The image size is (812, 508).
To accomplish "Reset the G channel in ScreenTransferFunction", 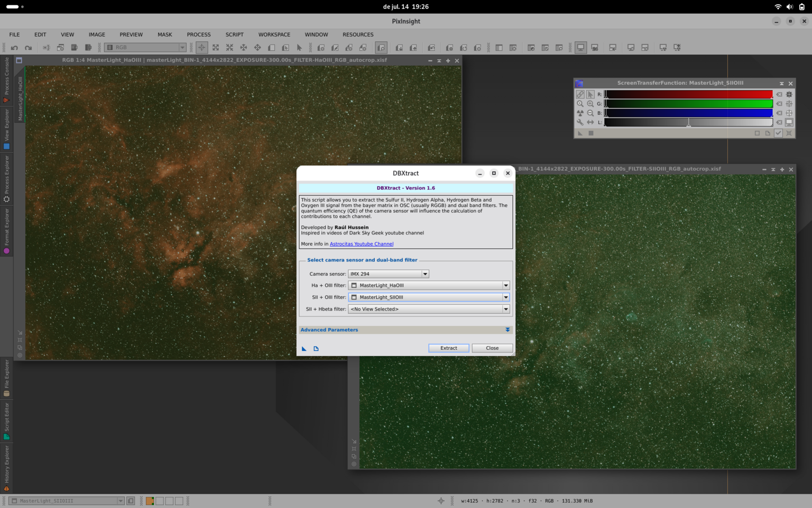I will (779, 104).
